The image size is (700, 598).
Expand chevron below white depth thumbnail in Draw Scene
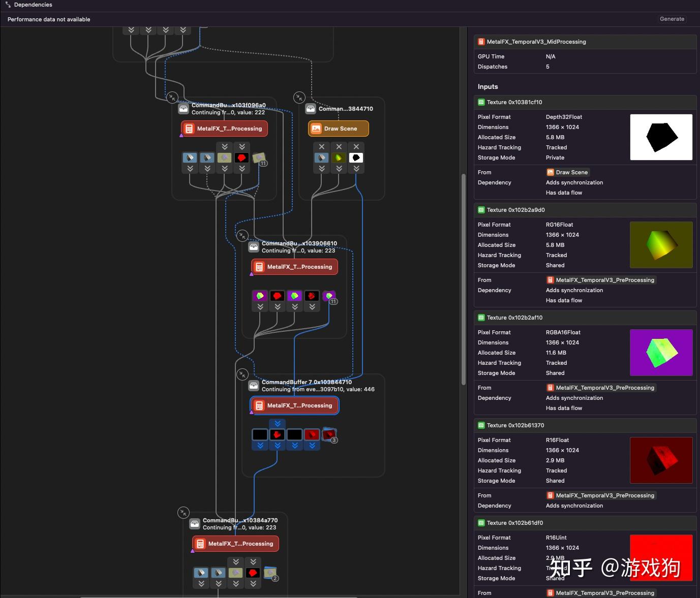coord(356,169)
